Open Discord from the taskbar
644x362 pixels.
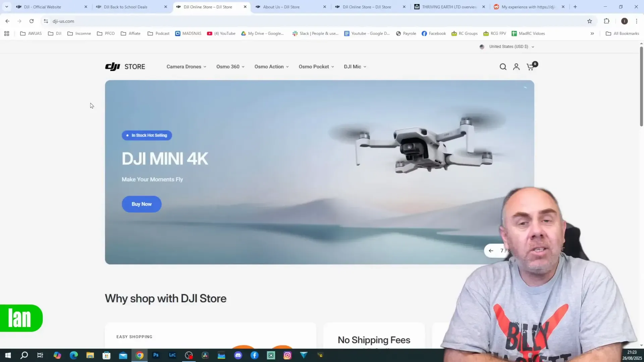(238, 355)
